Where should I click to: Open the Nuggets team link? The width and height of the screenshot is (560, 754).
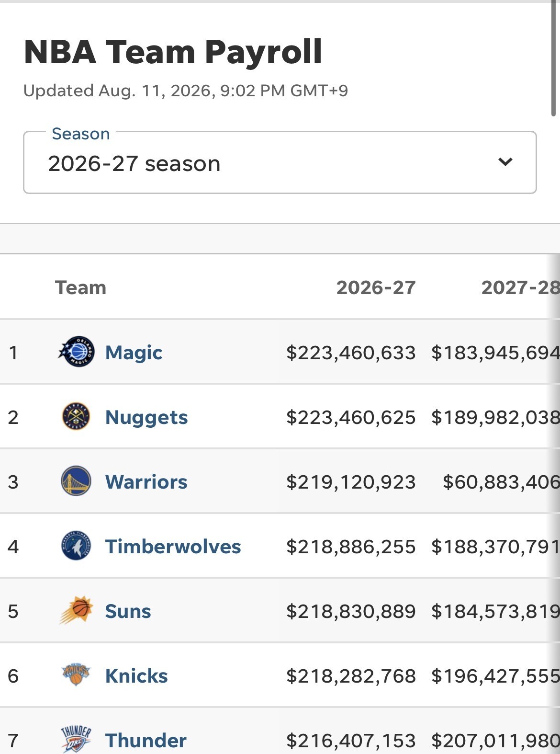coord(146,417)
